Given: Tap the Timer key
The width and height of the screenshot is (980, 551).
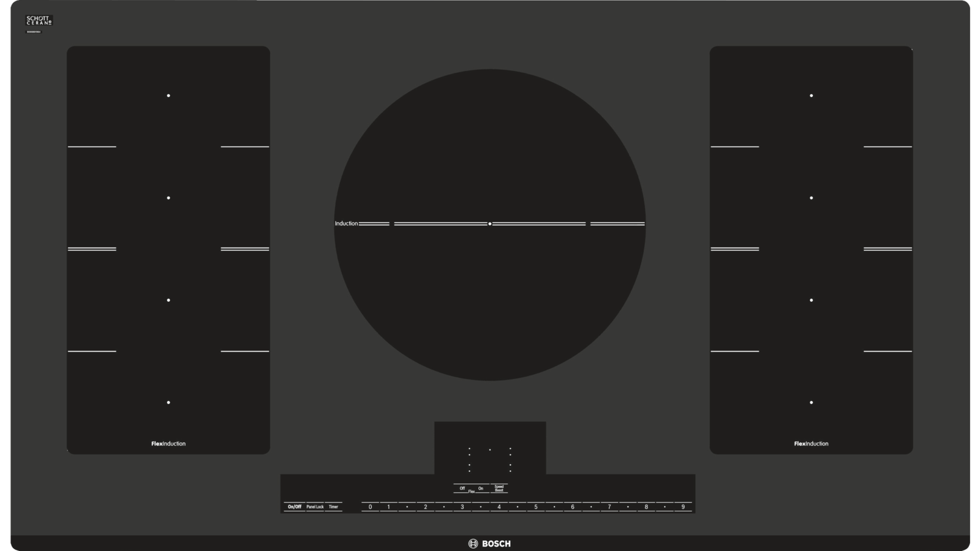Looking at the screenshot, I should tap(333, 507).
